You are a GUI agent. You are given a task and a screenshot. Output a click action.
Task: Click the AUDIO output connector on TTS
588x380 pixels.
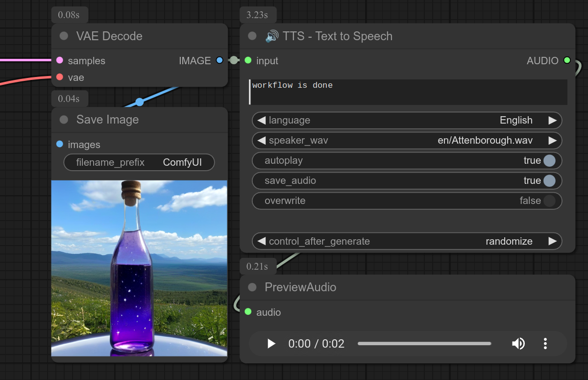pyautogui.click(x=567, y=60)
